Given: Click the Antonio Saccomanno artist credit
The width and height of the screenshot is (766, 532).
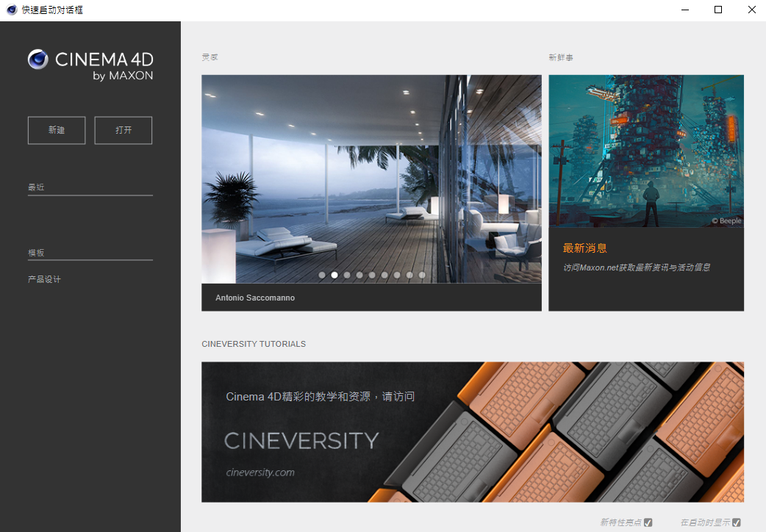Looking at the screenshot, I should [255, 298].
